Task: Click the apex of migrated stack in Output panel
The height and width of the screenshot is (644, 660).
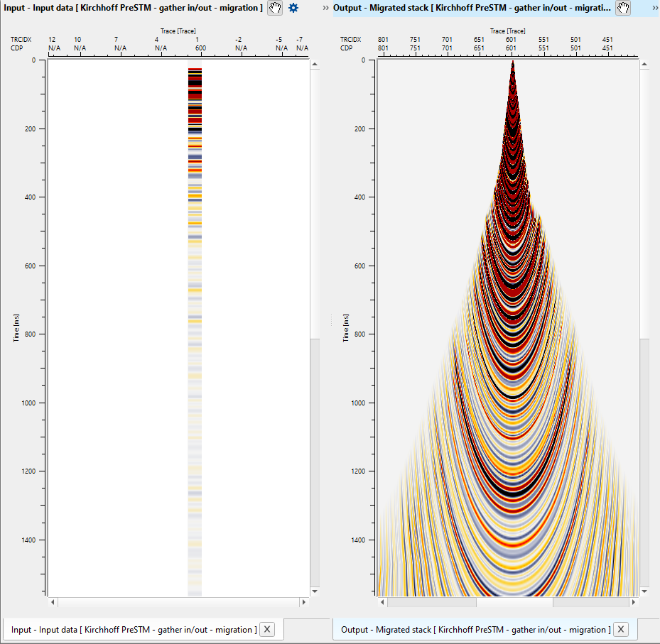Action: click(x=513, y=62)
